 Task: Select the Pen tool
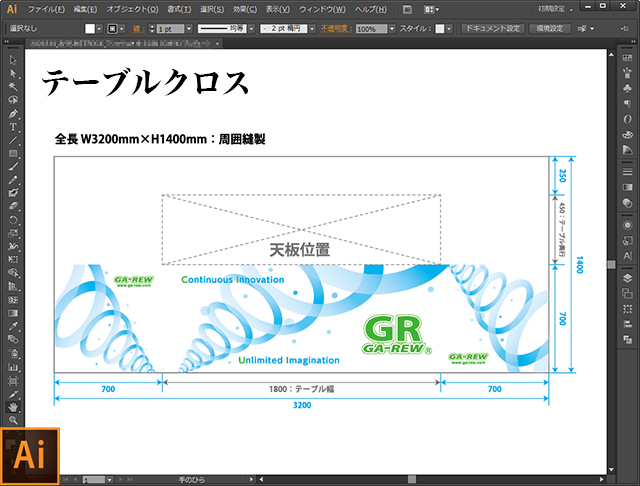(13, 113)
